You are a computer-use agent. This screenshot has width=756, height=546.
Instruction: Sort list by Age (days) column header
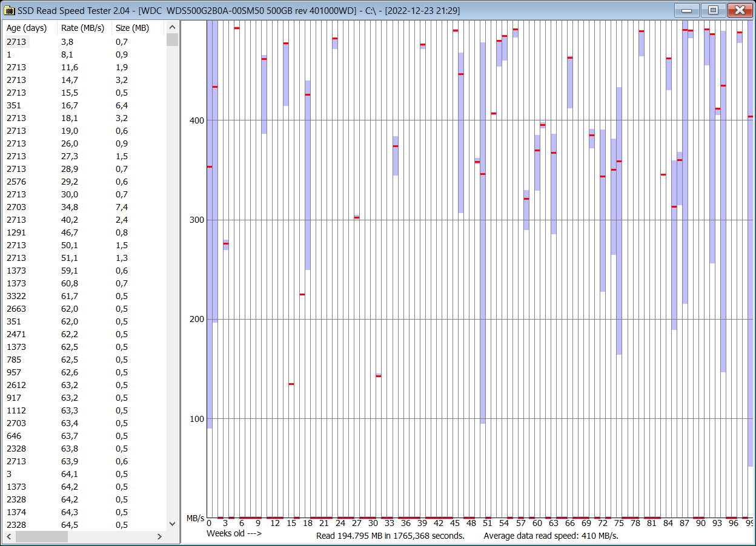point(30,28)
